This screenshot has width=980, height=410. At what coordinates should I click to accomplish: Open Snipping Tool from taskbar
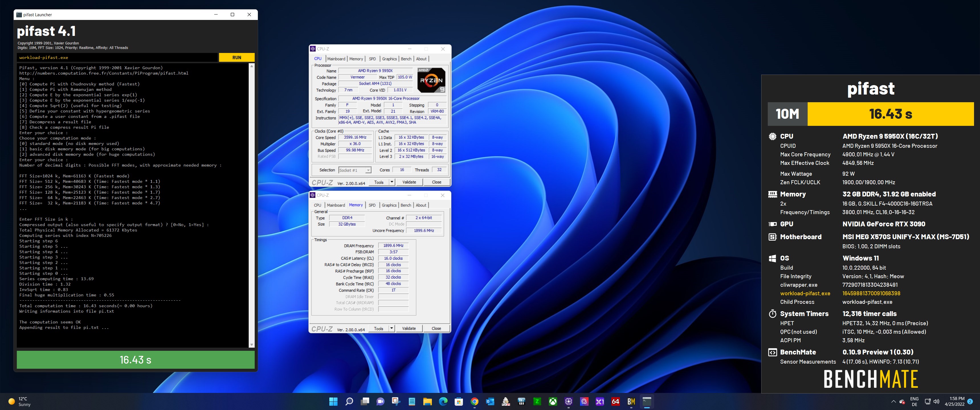tap(396, 401)
